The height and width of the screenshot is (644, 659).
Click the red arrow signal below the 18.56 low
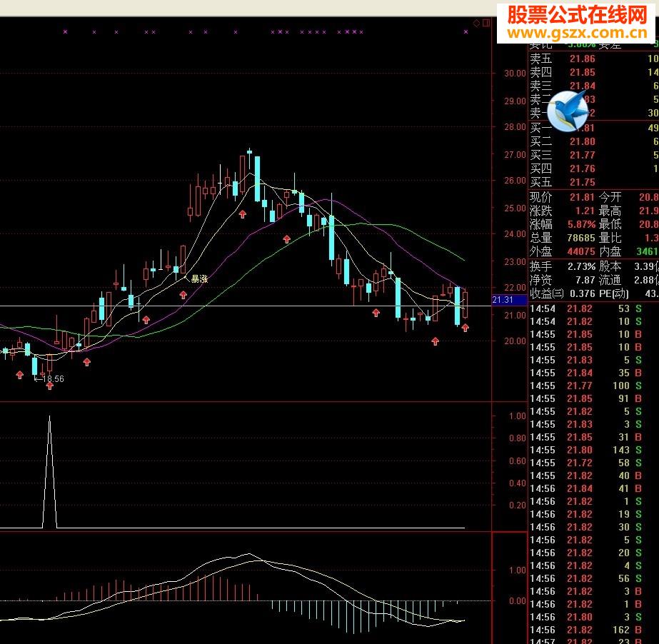(49, 386)
